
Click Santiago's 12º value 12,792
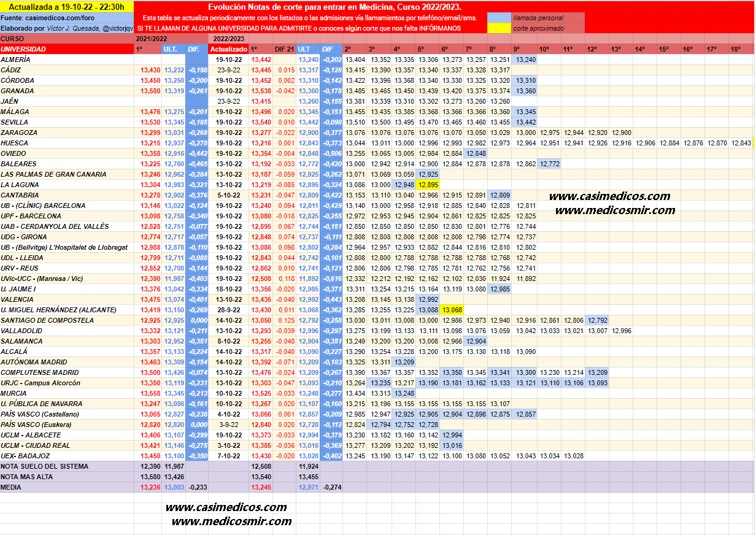[x=597, y=320]
